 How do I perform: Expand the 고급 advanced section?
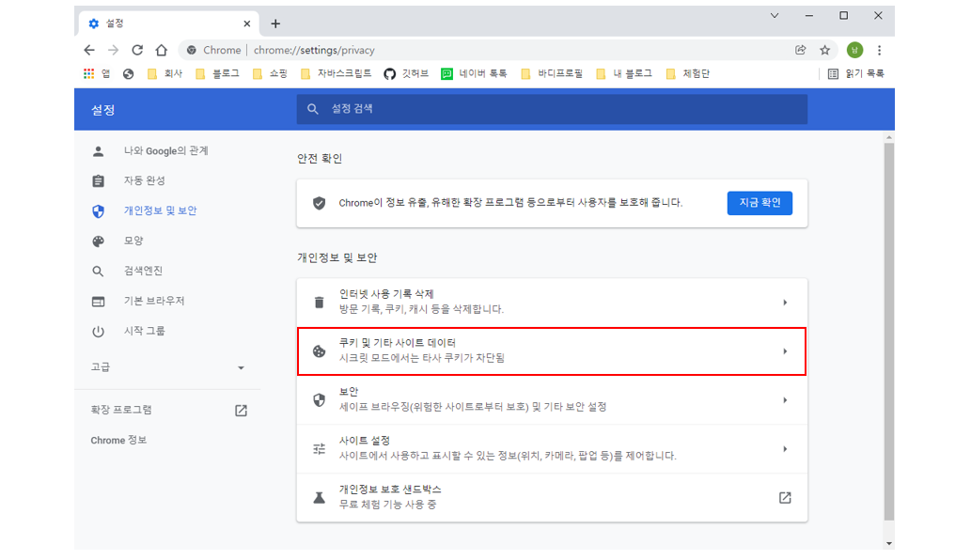click(167, 367)
